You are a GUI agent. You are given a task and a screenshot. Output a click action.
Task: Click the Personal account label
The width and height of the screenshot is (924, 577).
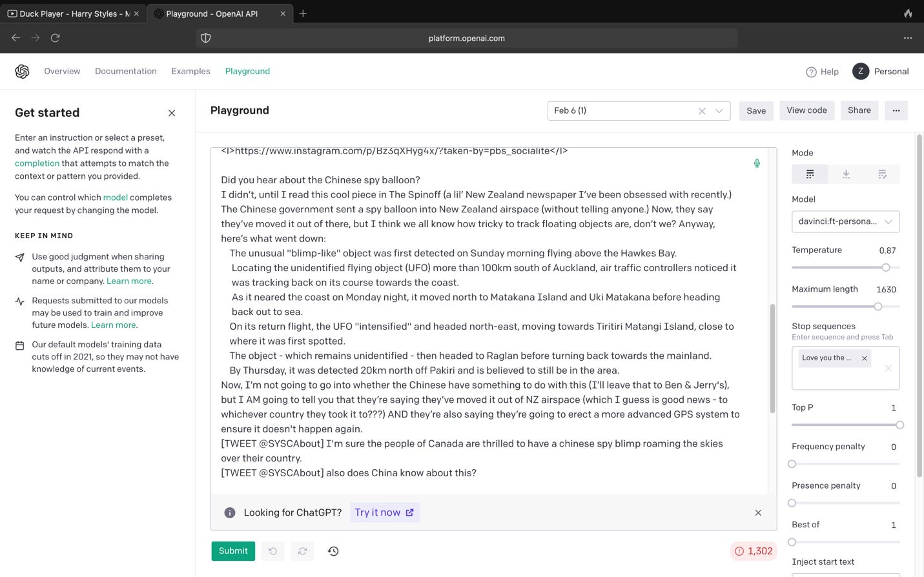891,72
